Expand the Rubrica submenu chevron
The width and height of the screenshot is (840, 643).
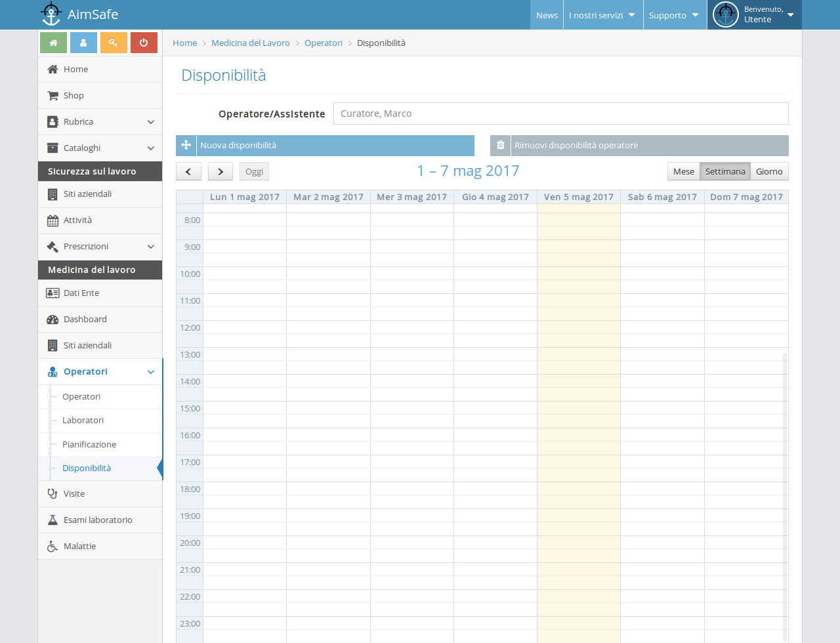(x=151, y=122)
